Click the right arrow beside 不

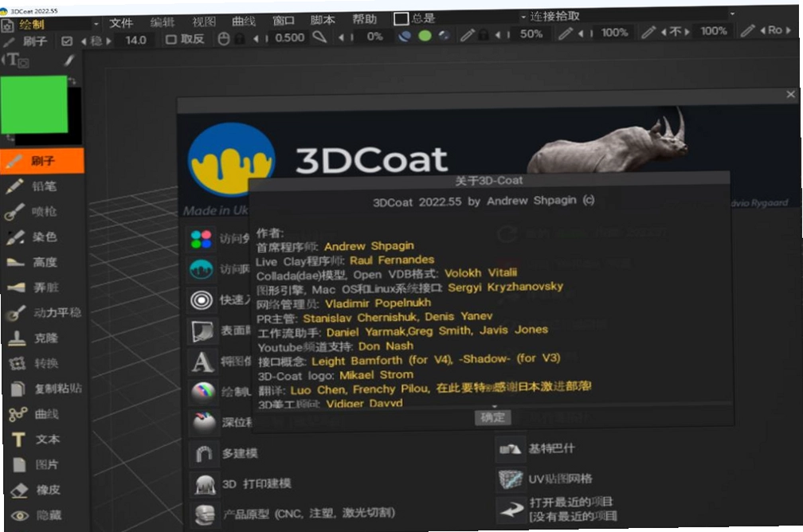[687, 32]
